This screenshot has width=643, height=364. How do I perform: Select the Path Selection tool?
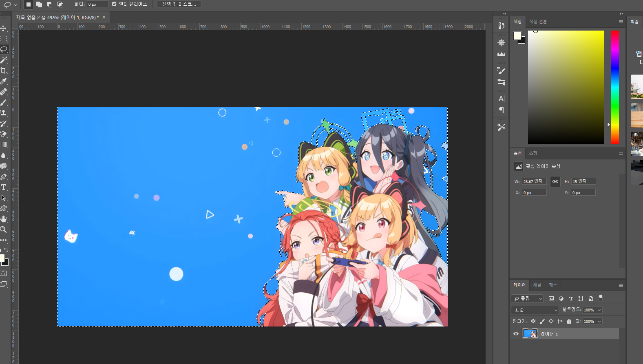click(x=4, y=198)
